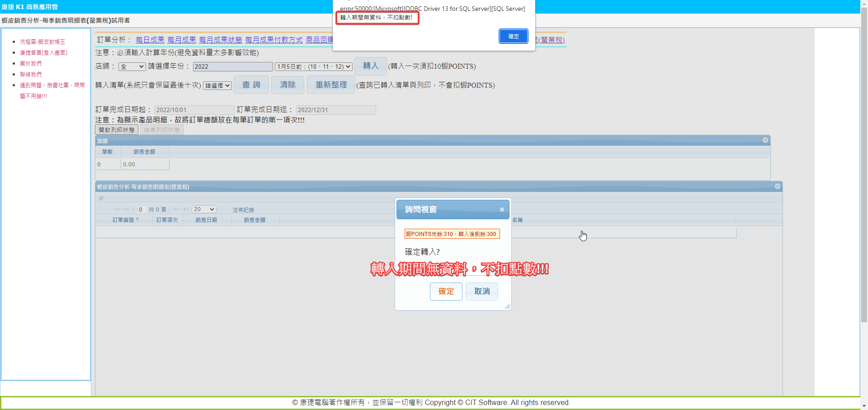Go to first page in pager
868x410 pixels.
click(x=117, y=210)
